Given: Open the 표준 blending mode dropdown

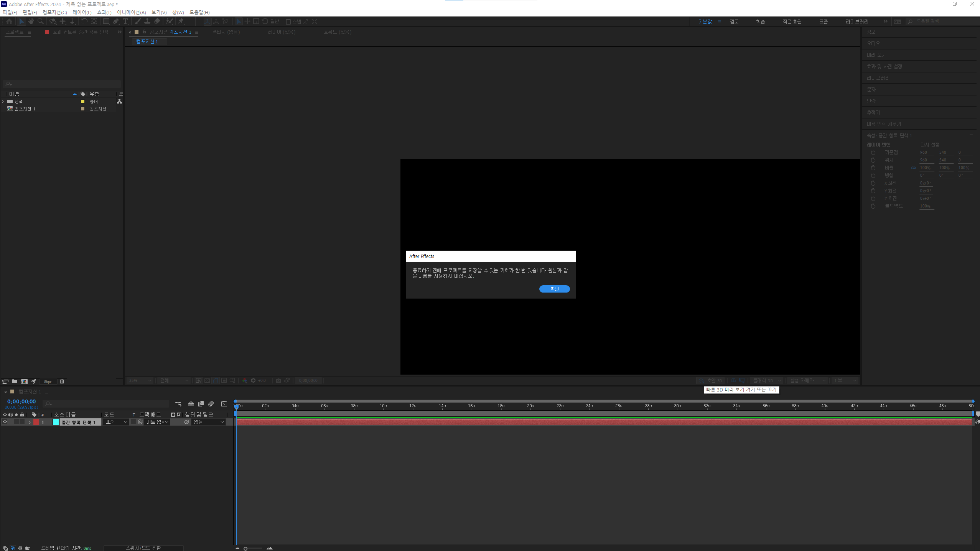Looking at the screenshot, I should click(x=116, y=422).
